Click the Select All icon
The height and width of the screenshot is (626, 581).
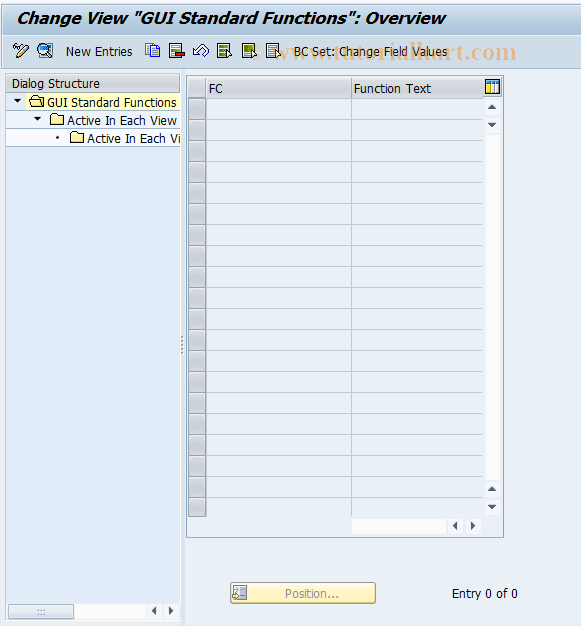click(x=224, y=51)
